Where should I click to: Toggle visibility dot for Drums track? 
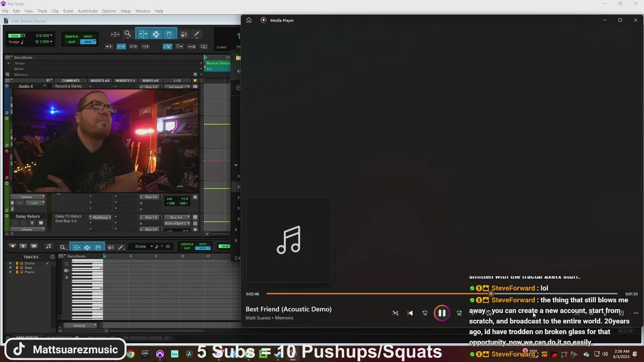10,263
